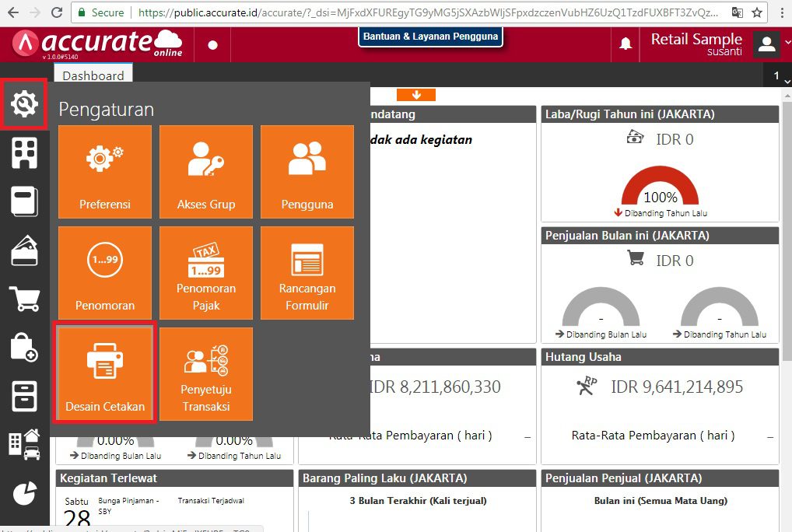Click the Retail Sample account name
The image size is (792, 532).
point(696,39)
